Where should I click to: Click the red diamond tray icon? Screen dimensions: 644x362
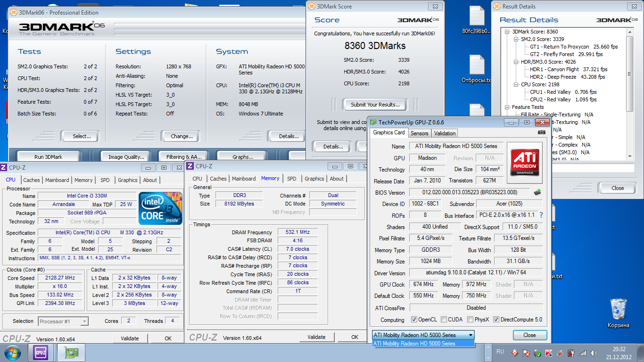(515, 353)
